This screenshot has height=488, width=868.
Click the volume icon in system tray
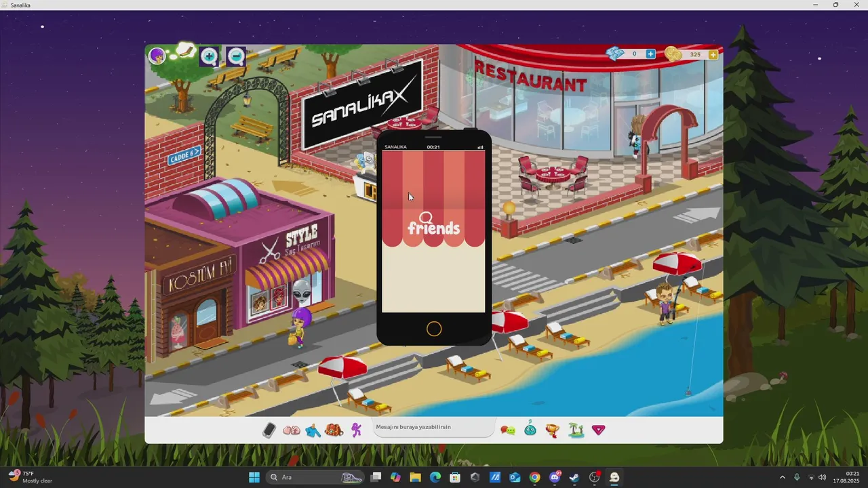pos(823,477)
